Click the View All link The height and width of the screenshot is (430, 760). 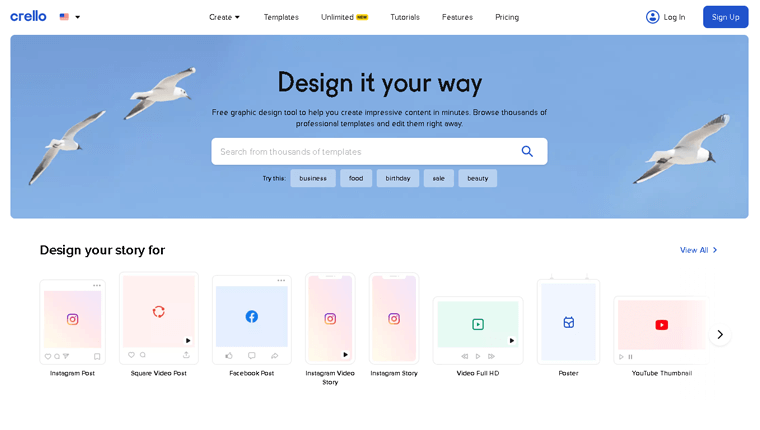pyautogui.click(x=698, y=250)
